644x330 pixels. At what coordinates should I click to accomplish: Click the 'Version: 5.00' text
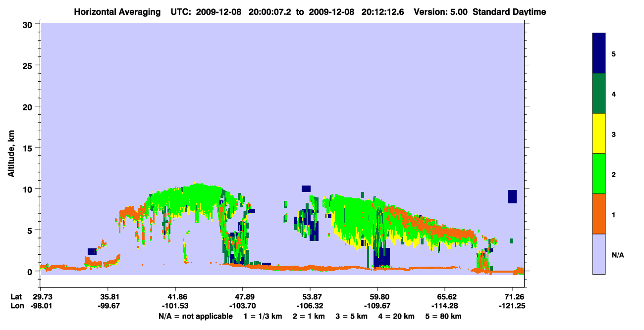click(x=440, y=12)
